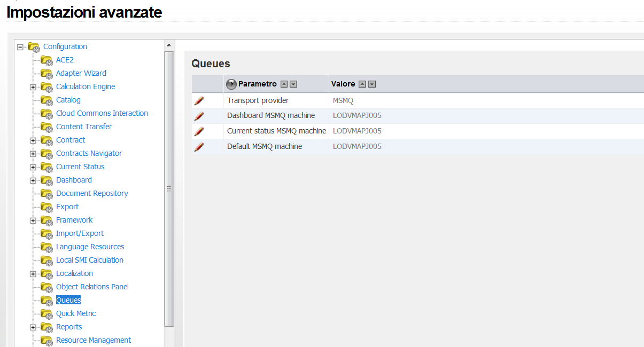The height and width of the screenshot is (347, 644).
Task: Click pencil icon beside Default MSMQ machine
Action: point(199,147)
